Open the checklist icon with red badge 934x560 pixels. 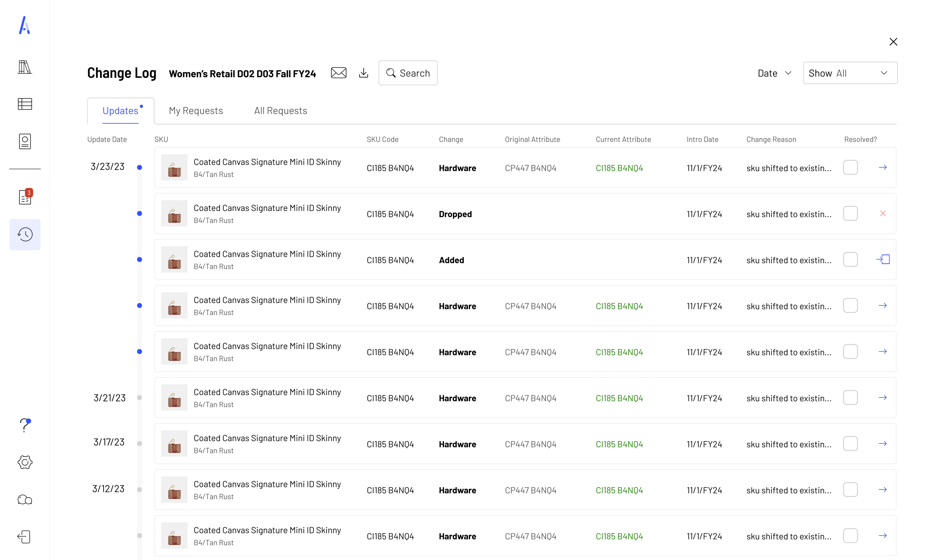[x=25, y=197]
